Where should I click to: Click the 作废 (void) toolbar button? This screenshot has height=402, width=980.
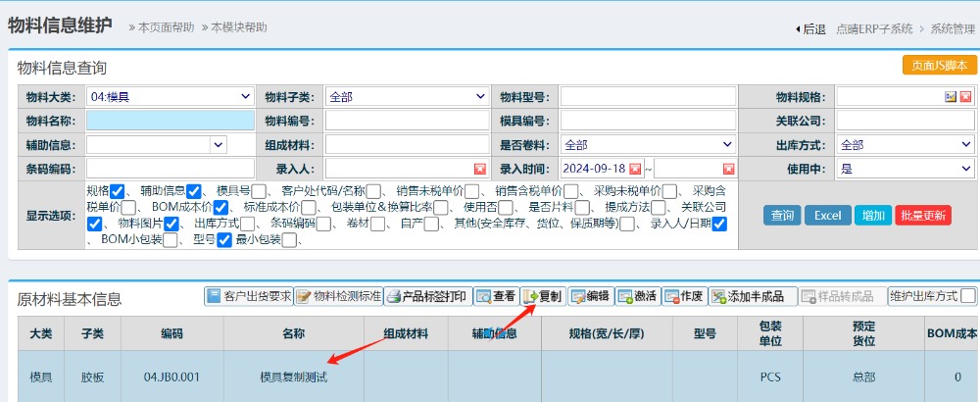pyautogui.click(x=684, y=296)
